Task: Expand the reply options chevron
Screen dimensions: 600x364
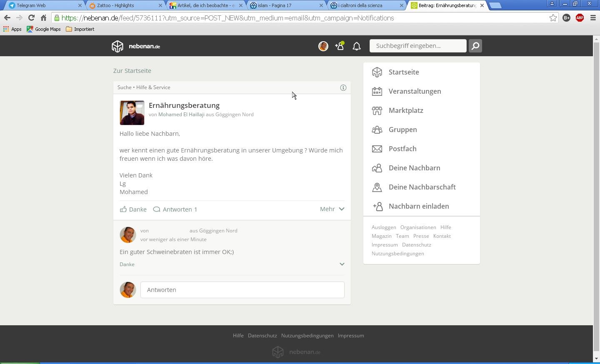Action: click(x=342, y=264)
